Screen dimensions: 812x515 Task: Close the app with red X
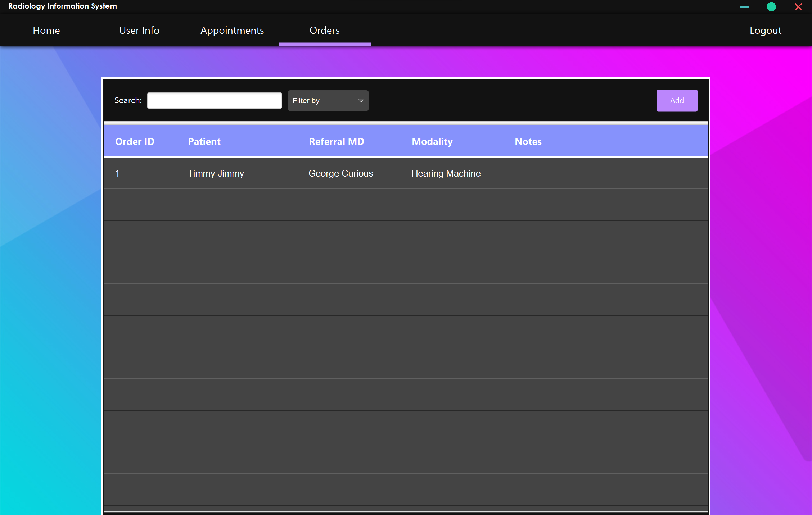pos(798,7)
